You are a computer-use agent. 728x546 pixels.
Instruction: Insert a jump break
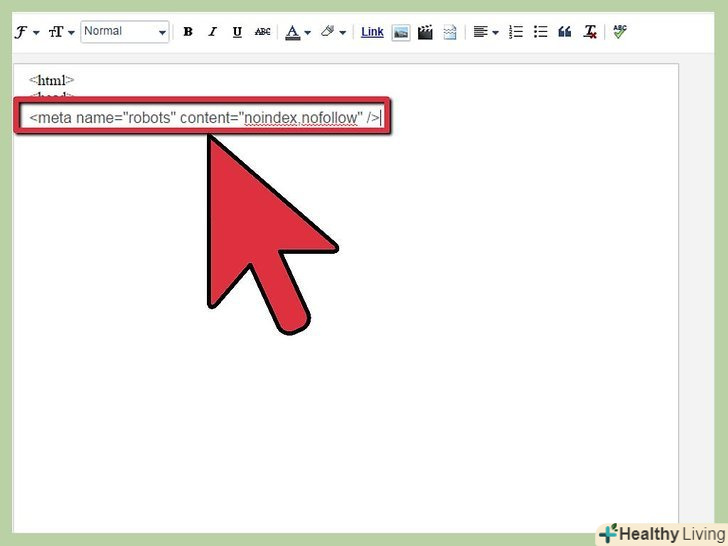click(450, 32)
